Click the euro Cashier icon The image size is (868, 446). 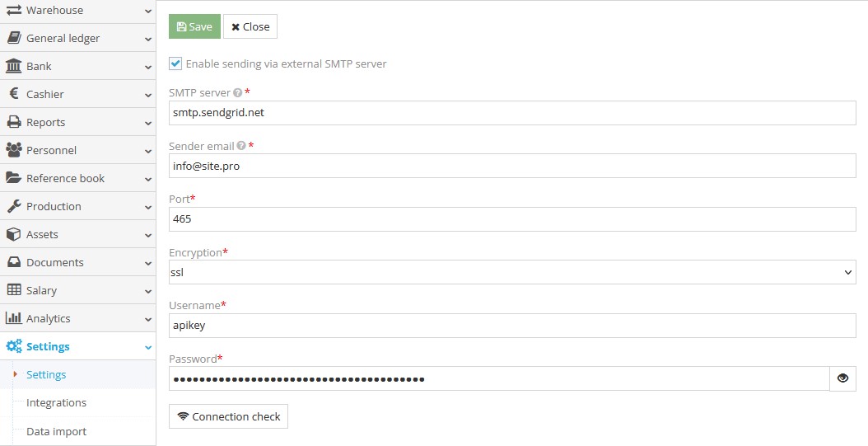tap(13, 94)
